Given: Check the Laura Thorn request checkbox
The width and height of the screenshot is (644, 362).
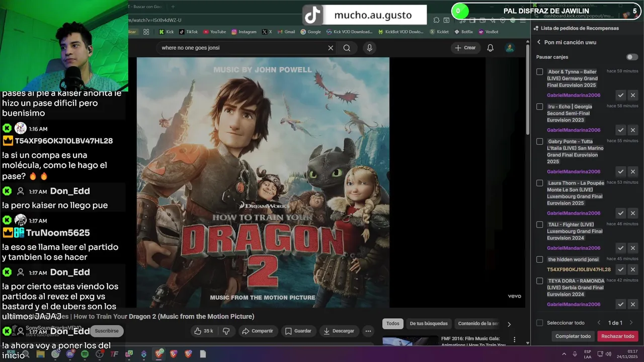Looking at the screenshot, I should tap(540, 183).
